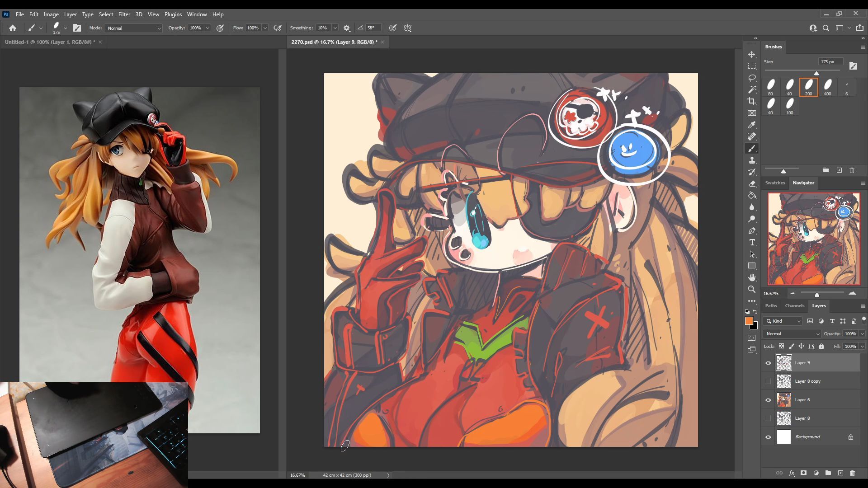Open the Filter menu
Screen dimensions: 868x488
coord(124,14)
